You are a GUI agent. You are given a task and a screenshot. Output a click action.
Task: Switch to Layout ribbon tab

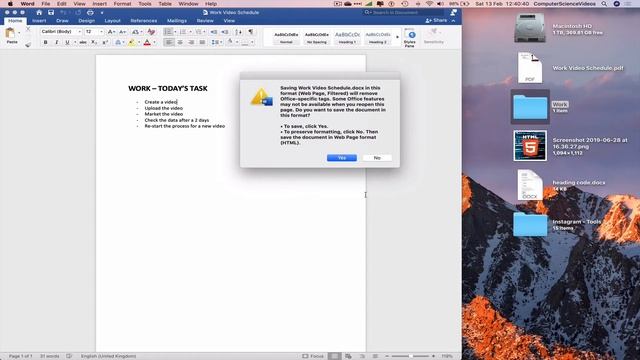[x=112, y=21]
